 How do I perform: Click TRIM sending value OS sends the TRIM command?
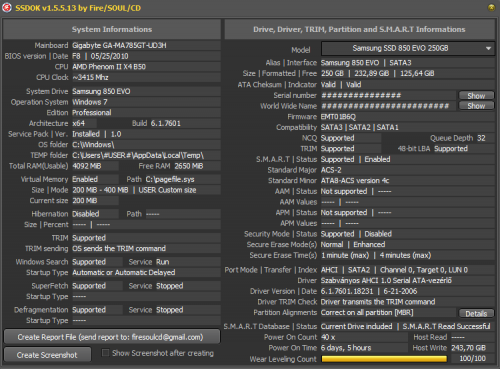click(x=119, y=249)
